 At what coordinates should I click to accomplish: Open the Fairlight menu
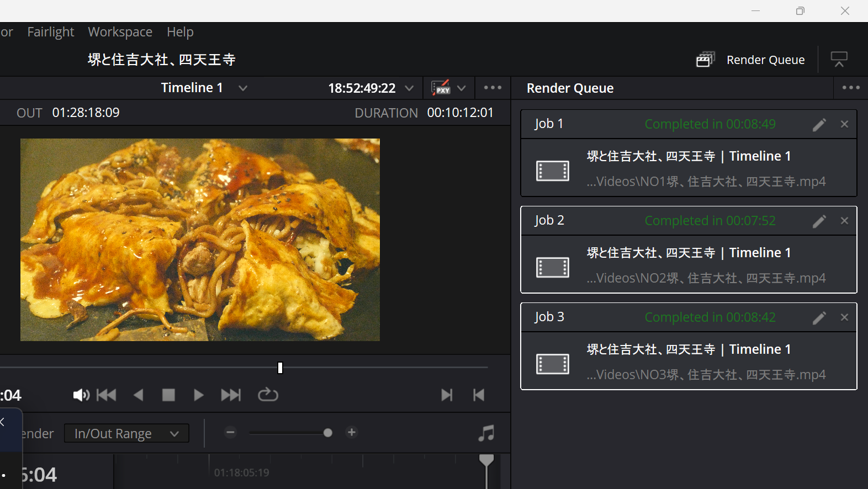[50, 32]
